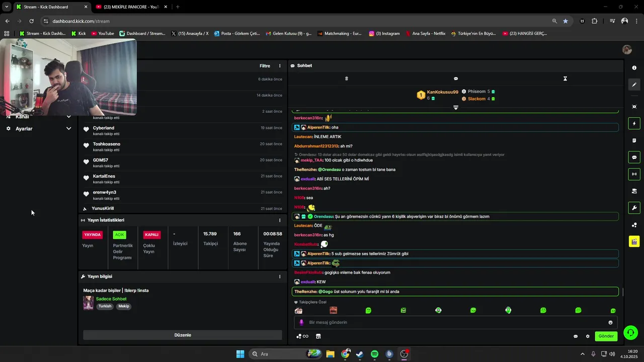Click Düzenle to edit stream info
Viewport: 644px width, 362px height.
[x=183, y=335]
